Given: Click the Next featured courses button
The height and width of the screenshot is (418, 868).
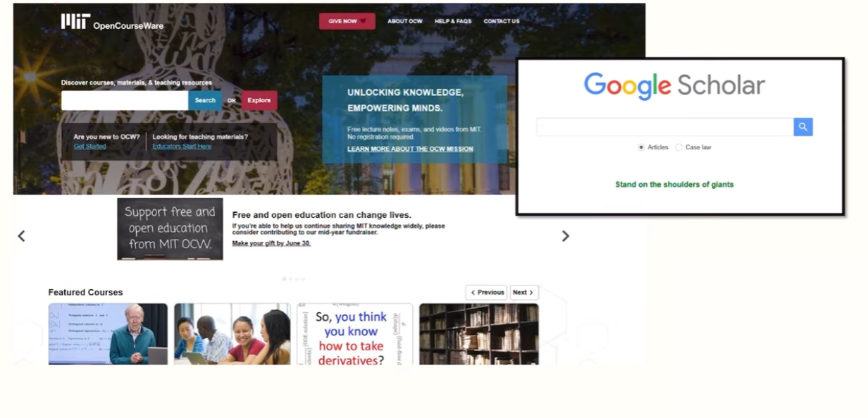Looking at the screenshot, I should tap(524, 293).
